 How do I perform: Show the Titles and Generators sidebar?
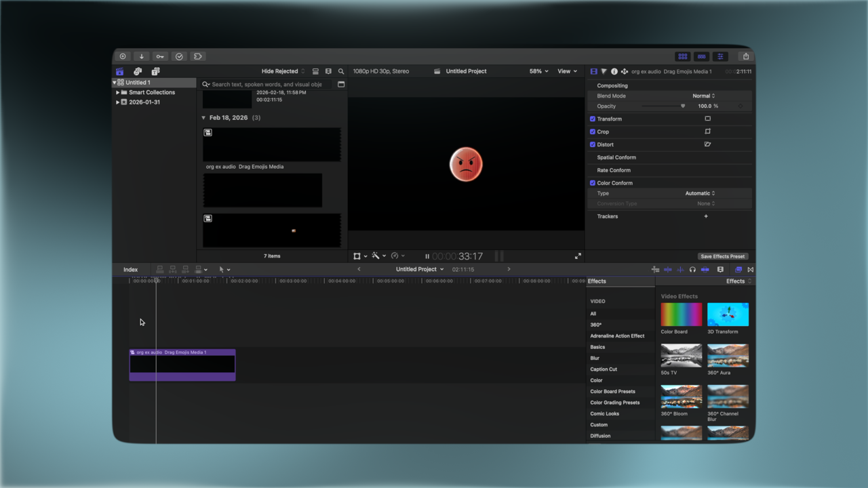155,71
